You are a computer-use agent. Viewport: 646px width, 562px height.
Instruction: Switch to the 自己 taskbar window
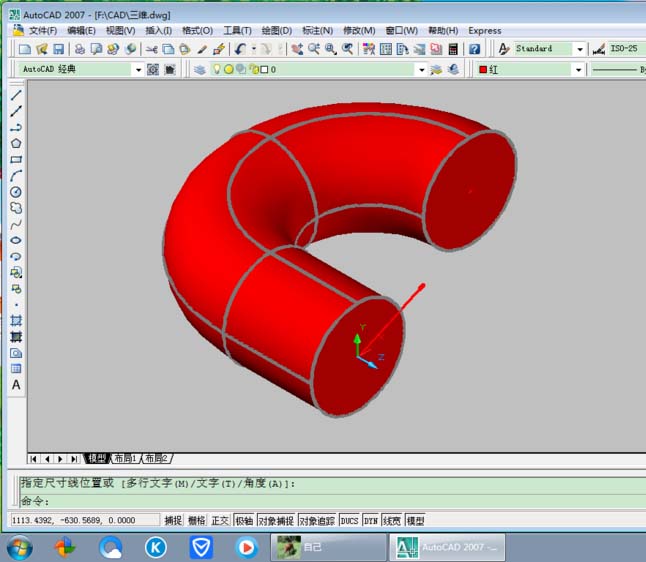click(x=328, y=547)
